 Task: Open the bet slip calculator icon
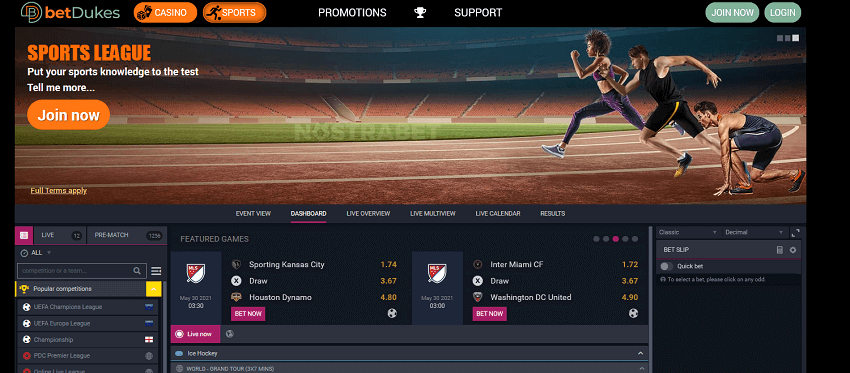[x=780, y=250]
